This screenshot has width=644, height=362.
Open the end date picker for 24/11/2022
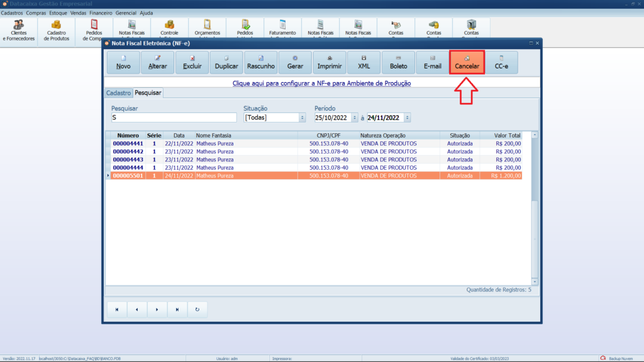[x=408, y=118]
